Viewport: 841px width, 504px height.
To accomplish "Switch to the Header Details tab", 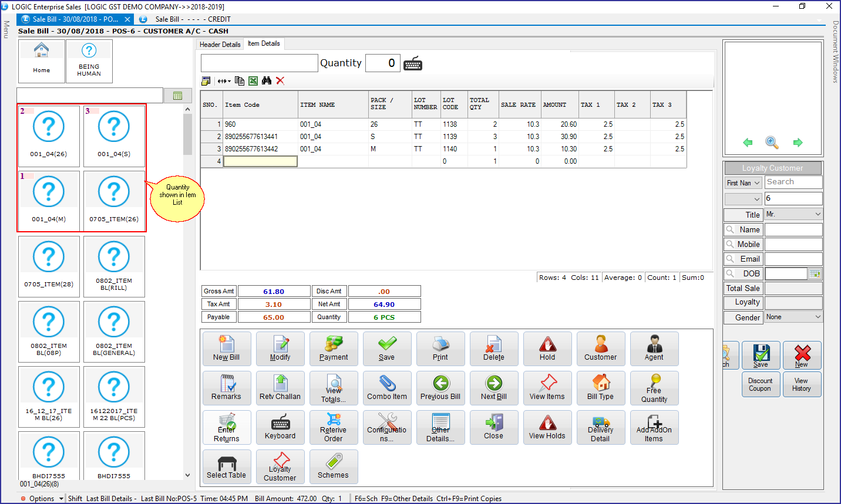I will (220, 45).
